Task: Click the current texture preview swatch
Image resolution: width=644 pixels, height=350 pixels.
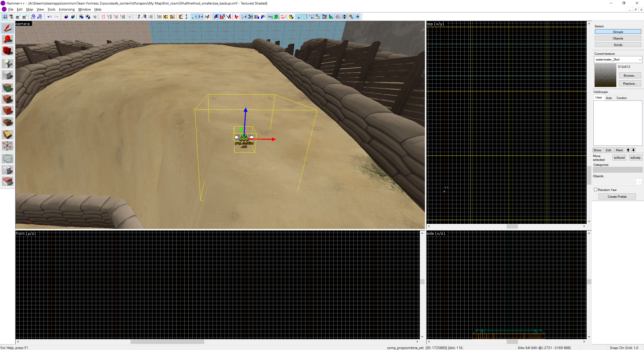Action: coord(605,75)
